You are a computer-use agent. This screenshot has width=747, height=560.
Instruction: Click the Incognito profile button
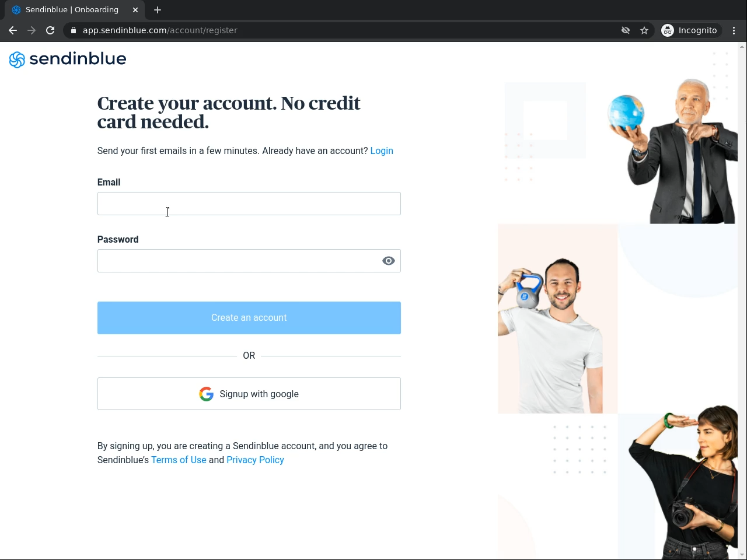click(690, 30)
